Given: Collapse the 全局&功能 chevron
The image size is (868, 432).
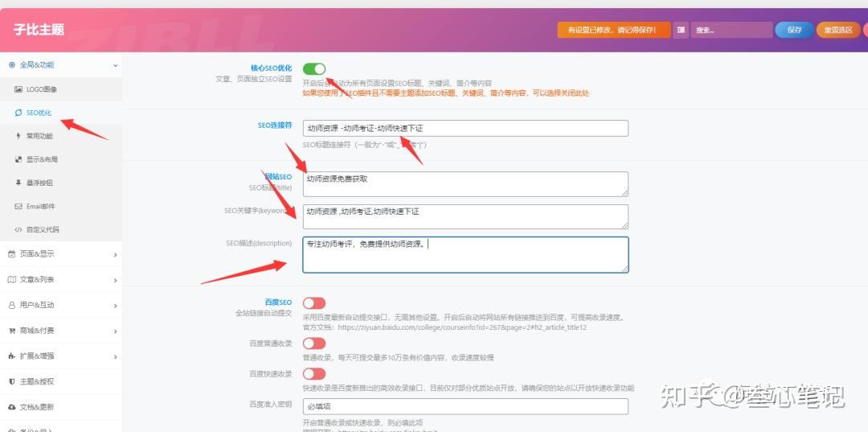Looking at the screenshot, I should 115,65.
